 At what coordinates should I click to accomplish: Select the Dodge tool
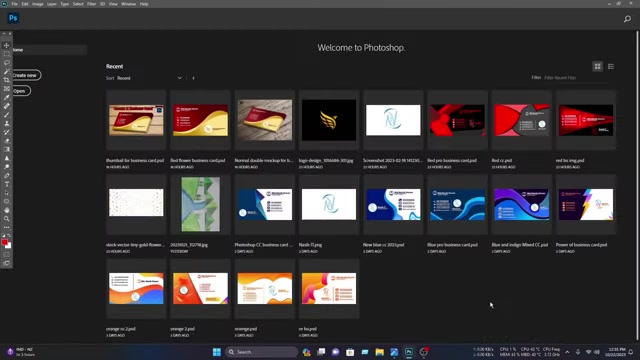pos(7,167)
